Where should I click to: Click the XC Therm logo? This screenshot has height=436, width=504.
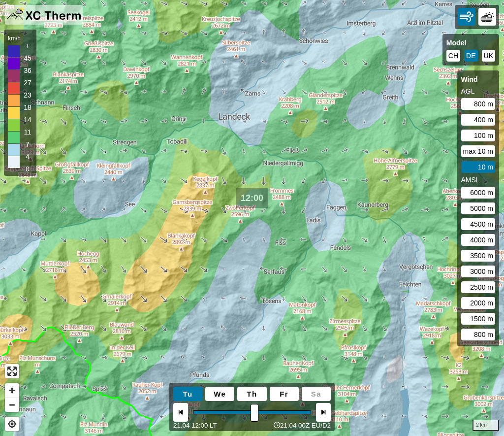pos(44,15)
